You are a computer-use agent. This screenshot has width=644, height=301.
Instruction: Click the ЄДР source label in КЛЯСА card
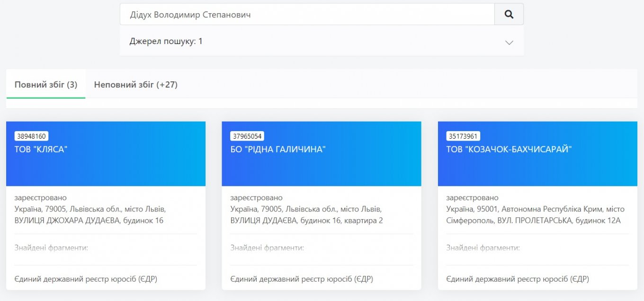click(86, 279)
